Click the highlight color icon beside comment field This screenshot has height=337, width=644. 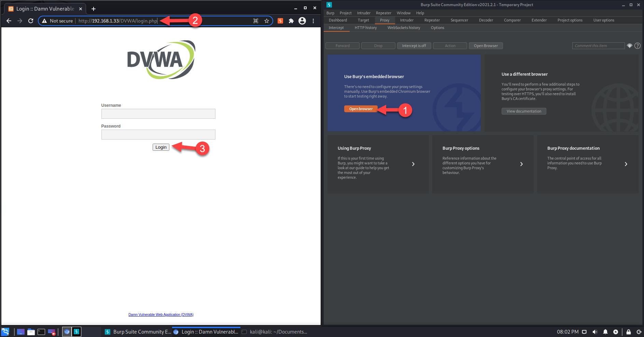pyautogui.click(x=630, y=46)
